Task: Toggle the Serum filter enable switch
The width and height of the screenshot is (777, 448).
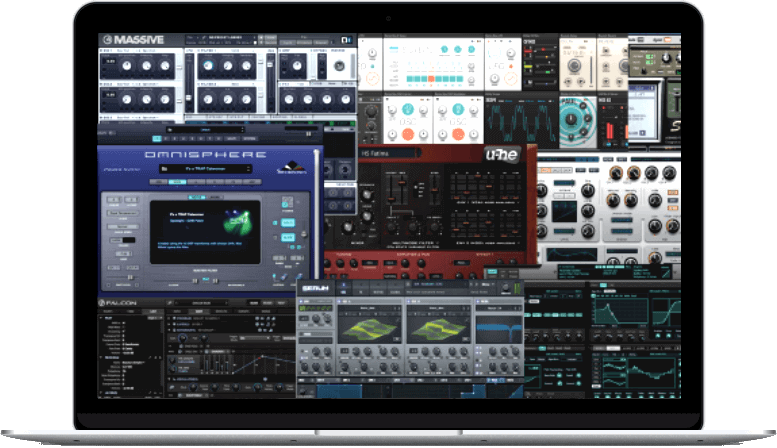Action: (478, 301)
